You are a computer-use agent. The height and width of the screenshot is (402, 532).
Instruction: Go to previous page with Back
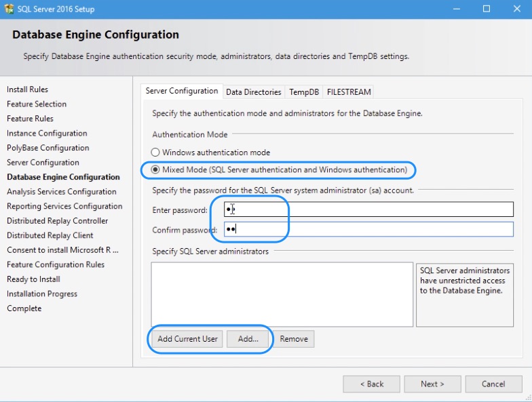coord(372,384)
